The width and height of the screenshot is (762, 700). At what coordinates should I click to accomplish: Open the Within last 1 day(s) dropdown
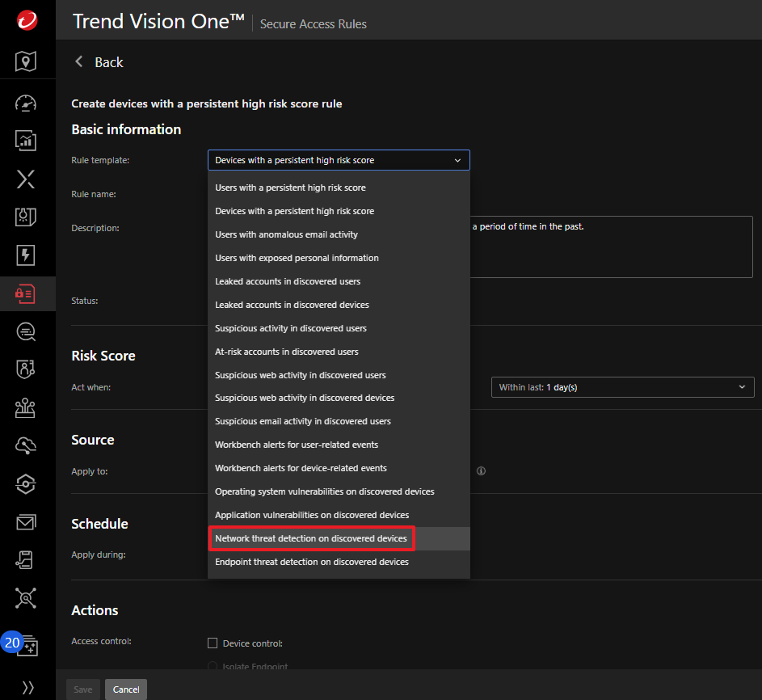[621, 387]
